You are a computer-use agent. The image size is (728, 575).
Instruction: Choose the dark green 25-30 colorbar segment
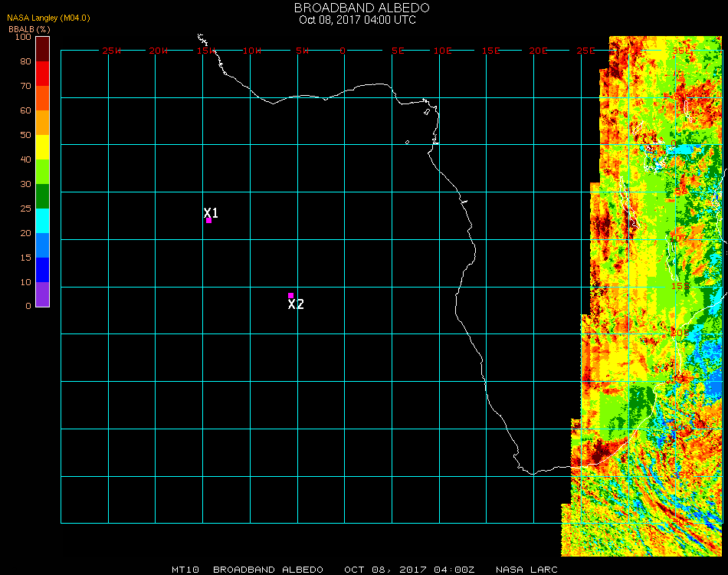click(43, 196)
